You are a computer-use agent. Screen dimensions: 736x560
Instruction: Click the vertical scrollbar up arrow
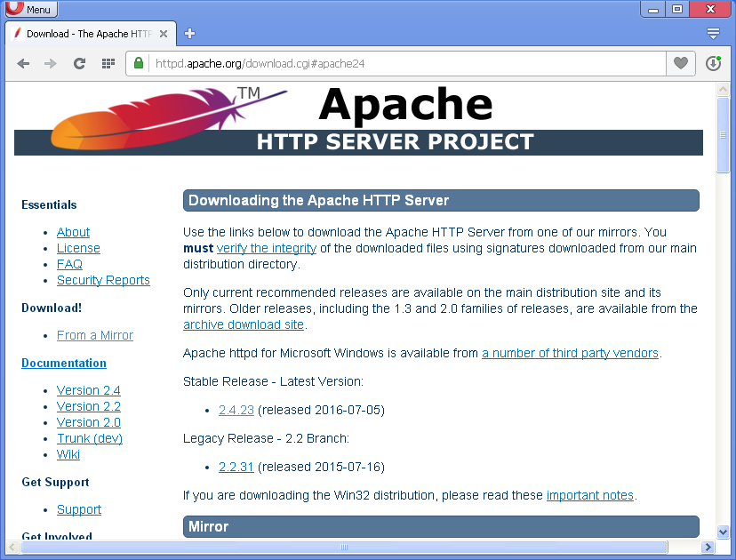tap(723, 89)
